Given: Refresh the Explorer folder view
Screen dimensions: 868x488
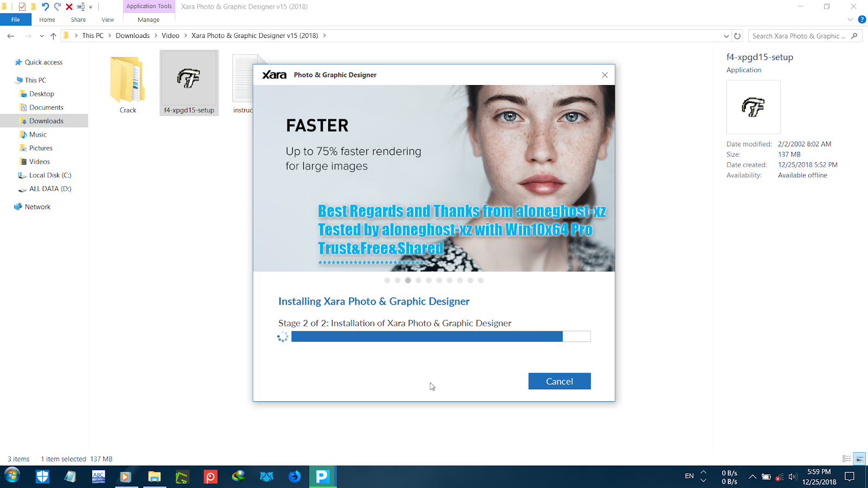Looking at the screenshot, I should click(x=737, y=36).
